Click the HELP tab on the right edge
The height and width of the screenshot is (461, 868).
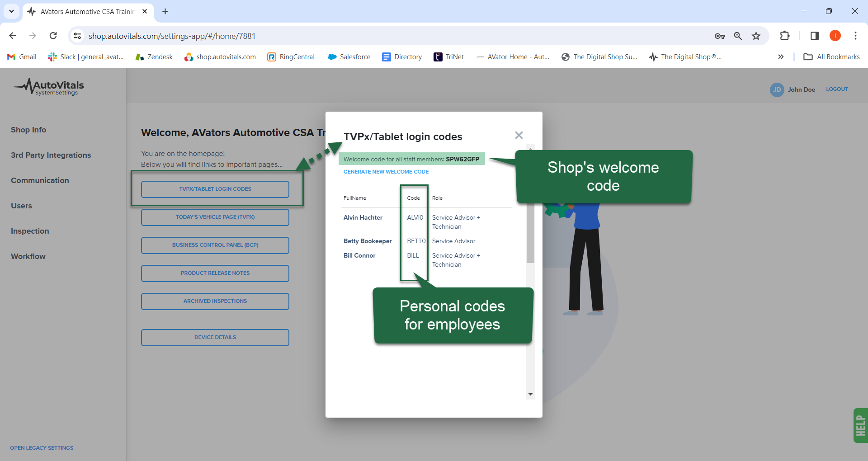[x=860, y=425]
